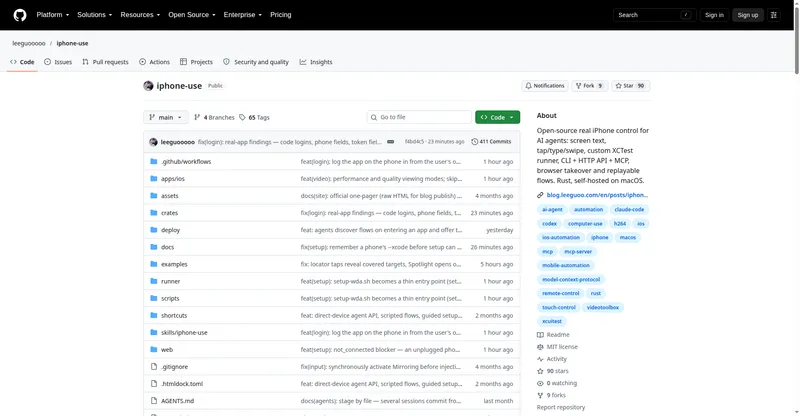
Task: Switch to the Issues tab
Action: point(58,62)
